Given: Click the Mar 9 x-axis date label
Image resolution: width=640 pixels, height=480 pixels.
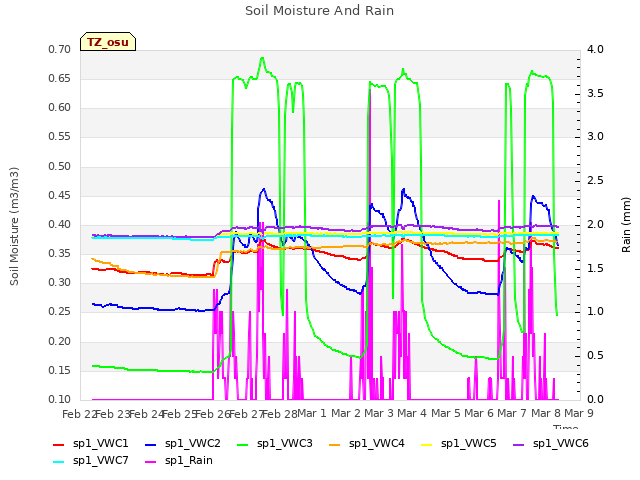Looking at the screenshot, I should pos(579,413).
